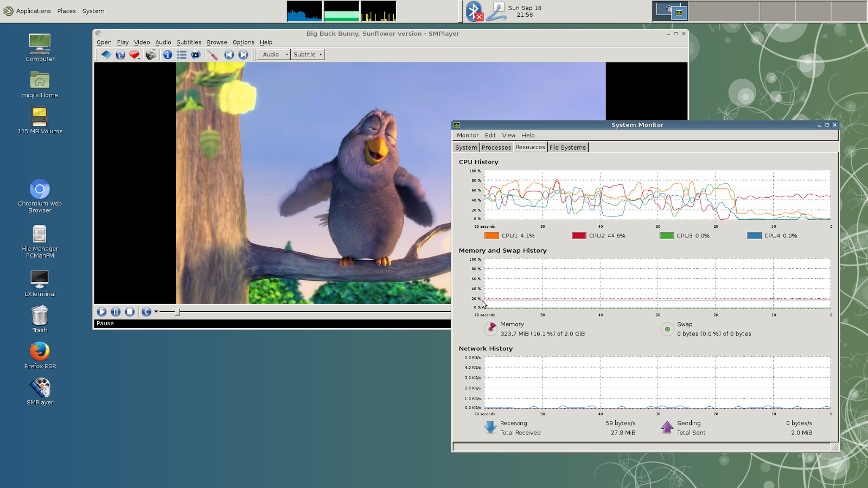
Task: Select the Trash desktop icon
Action: point(40,319)
